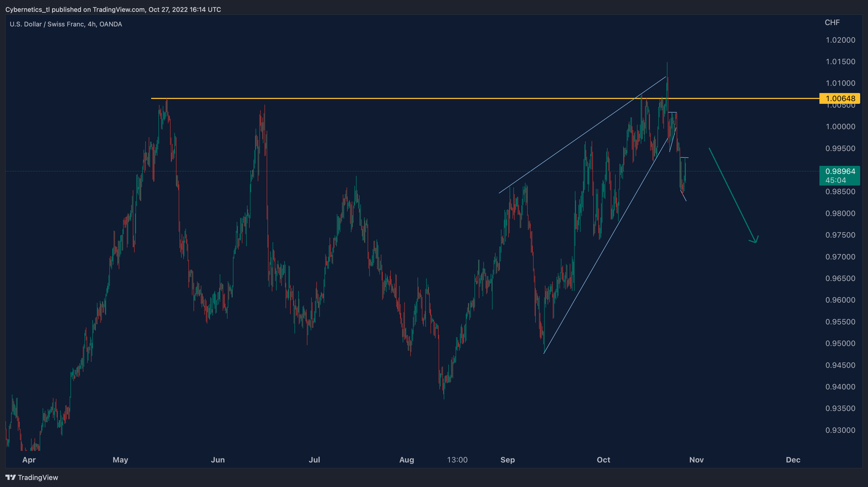The height and width of the screenshot is (487, 868).
Task: Click the 0.95000 price axis label
Action: (x=840, y=343)
